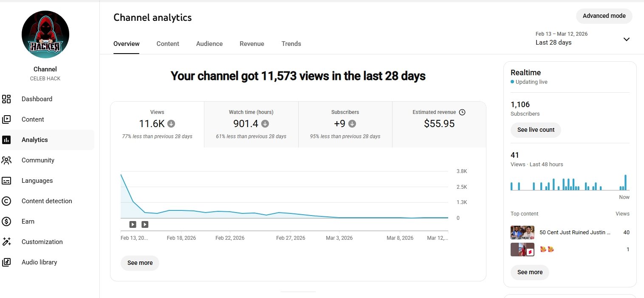
Task: Click the Audio library icon
Action: click(x=6, y=262)
